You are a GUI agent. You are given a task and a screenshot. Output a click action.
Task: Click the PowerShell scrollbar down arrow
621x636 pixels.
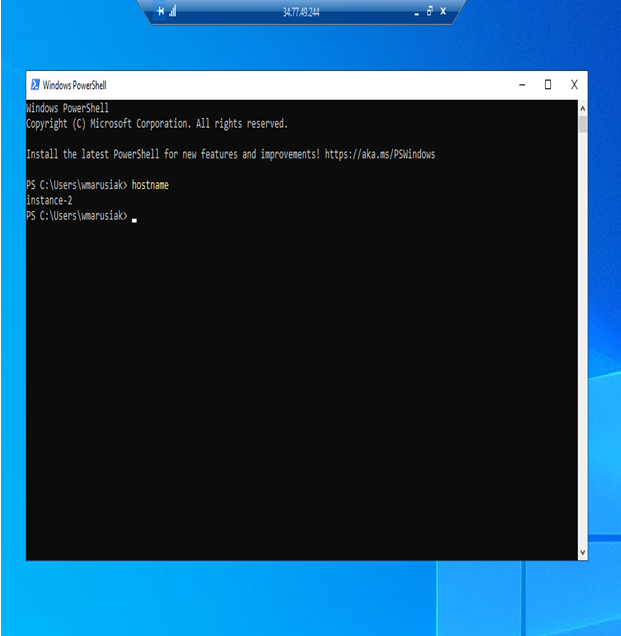[x=582, y=552]
